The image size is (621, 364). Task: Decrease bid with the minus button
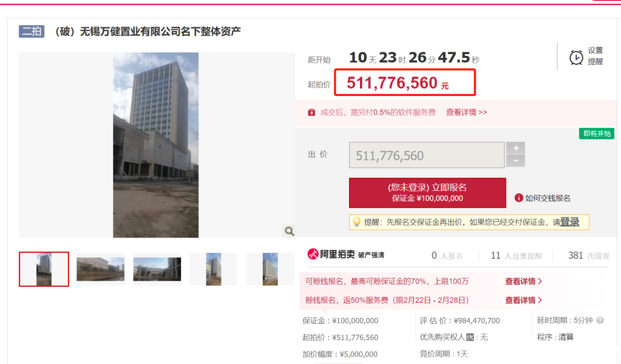(x=516, y=161)
